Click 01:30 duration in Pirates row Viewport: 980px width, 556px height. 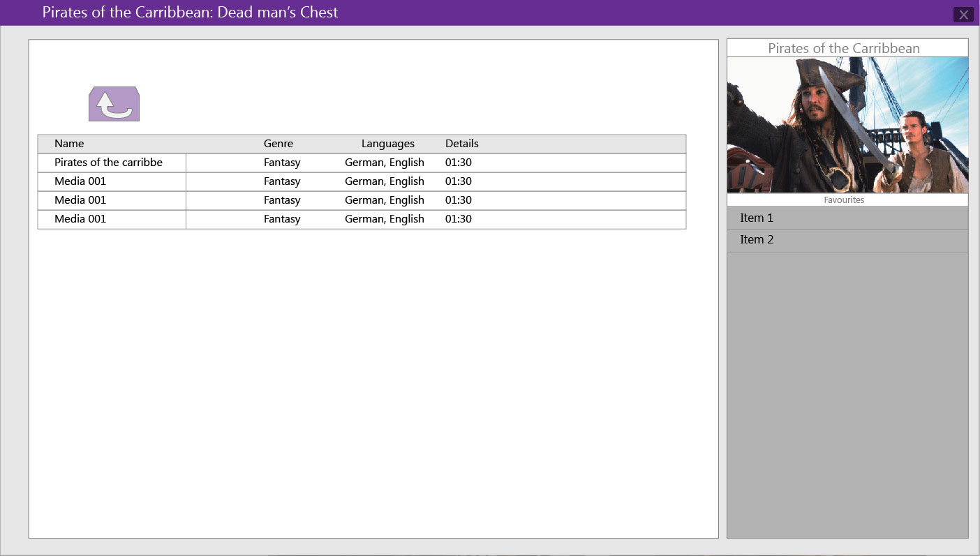click(459, 163)
